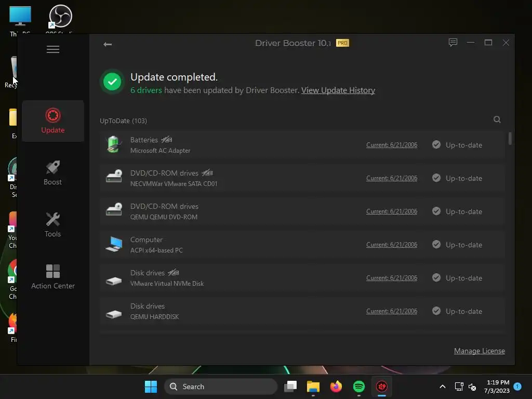532x399 pixels.
Task: Open Current version link for QEMU DVD-ROM
Action: pyautogui.click(x=392, y=211)
